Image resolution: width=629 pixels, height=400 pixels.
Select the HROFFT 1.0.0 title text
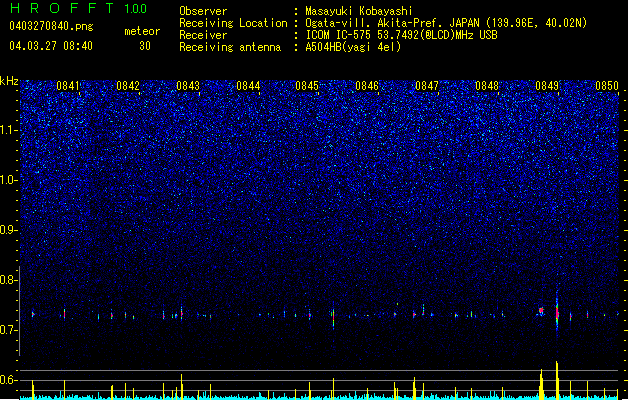pos(78,8)
